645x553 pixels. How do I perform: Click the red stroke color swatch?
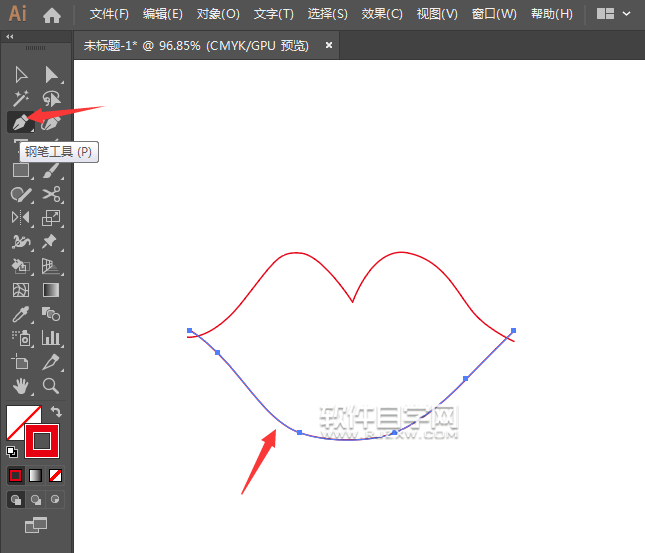tap(42, 440)
